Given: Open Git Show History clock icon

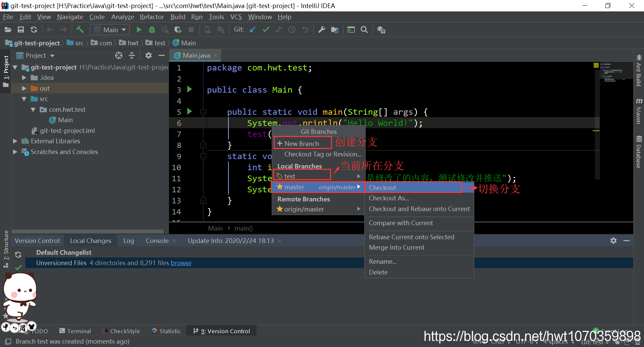Looking at the screenshot, I should [292, 30].
